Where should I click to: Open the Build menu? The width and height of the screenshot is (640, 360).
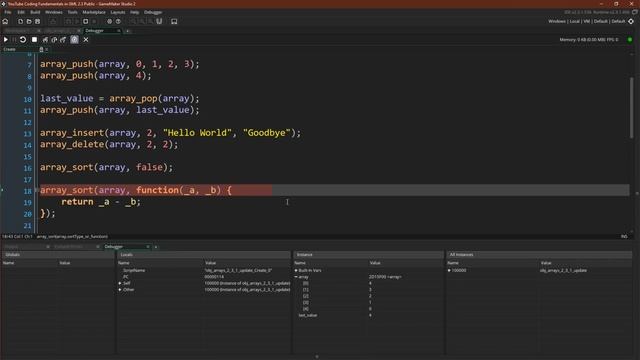click(x=35, y=12)
